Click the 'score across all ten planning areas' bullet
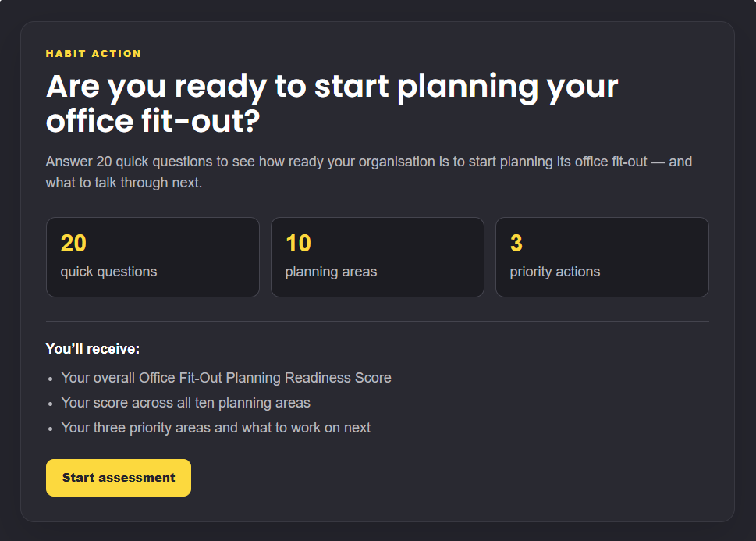The height and width of the screenshot is (541, 756). 186,403
